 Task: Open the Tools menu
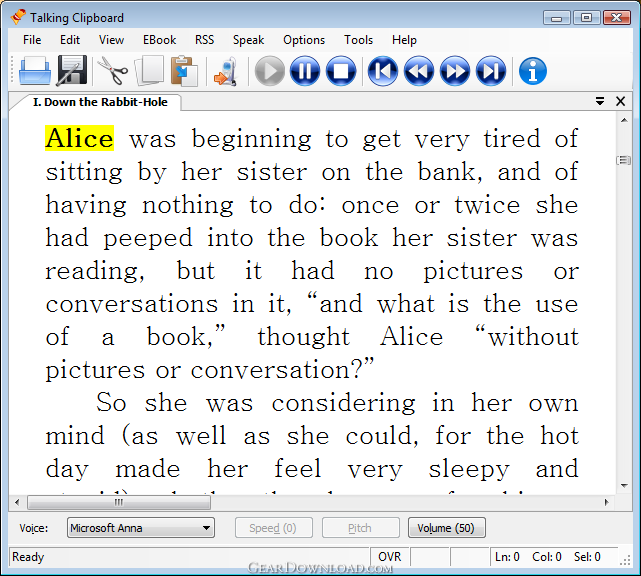pos(359,40)
